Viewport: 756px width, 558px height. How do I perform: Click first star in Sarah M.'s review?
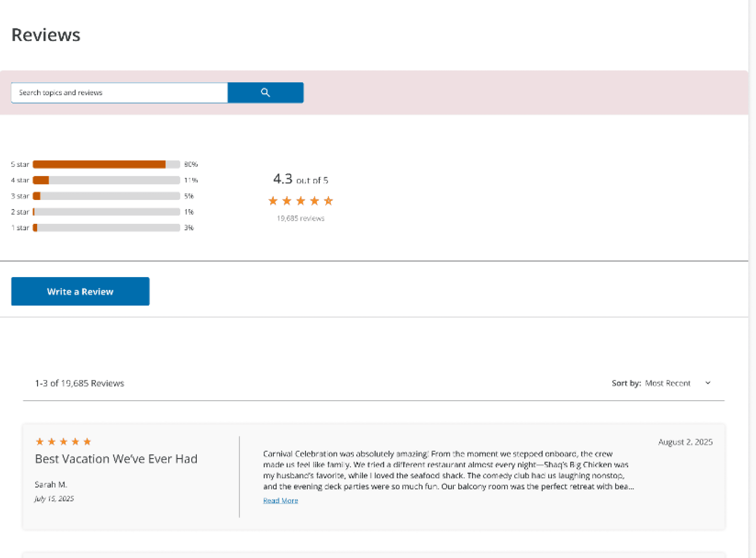pos(39,442)
